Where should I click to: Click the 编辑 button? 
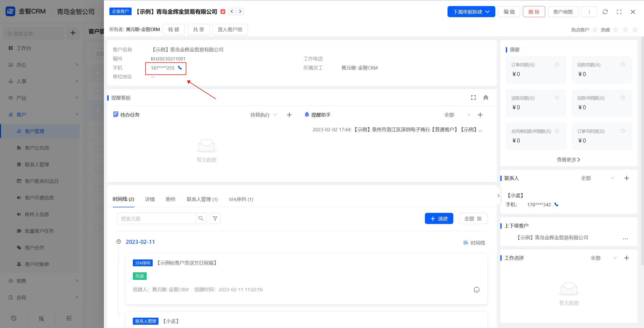(x=509, y=12)
